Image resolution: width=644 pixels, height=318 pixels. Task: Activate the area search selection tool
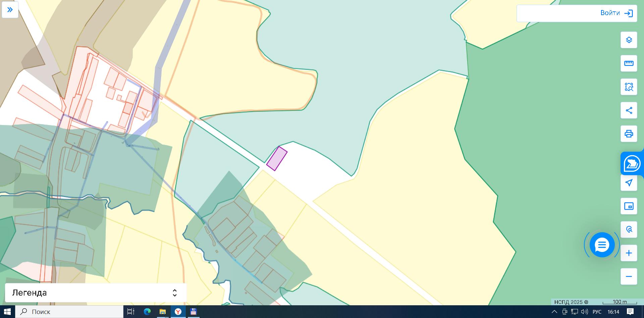click(x=629, y=87)
